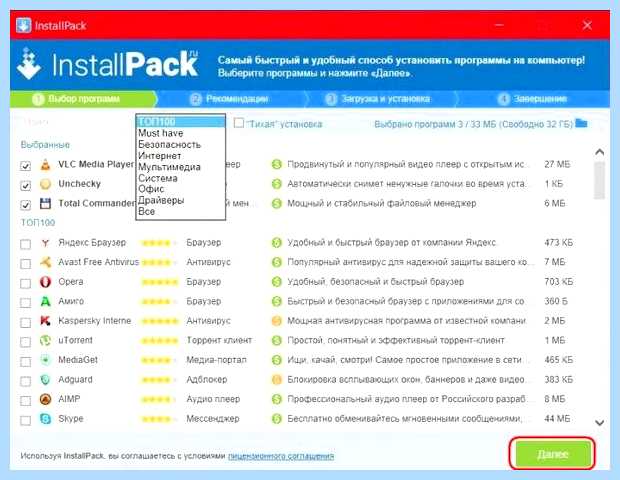This screenshot has height=480, width=620.
Task: Click the scrollbar up arrow
Action: pyautogui.click(x=599, y=152)
